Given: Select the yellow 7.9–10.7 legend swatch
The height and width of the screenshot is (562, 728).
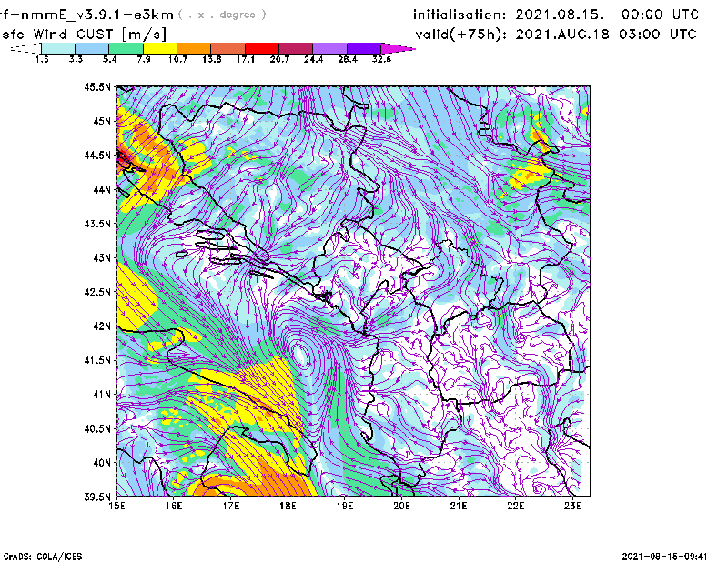Looking at the screenshot, I should (160, 48).
